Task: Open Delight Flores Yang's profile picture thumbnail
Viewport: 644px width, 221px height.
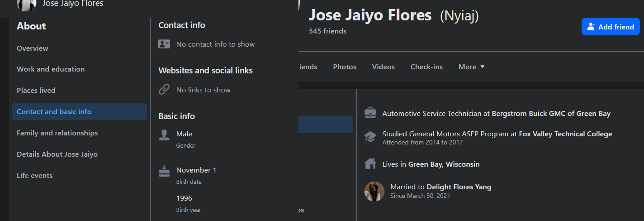Action: (x=374, y=191)
